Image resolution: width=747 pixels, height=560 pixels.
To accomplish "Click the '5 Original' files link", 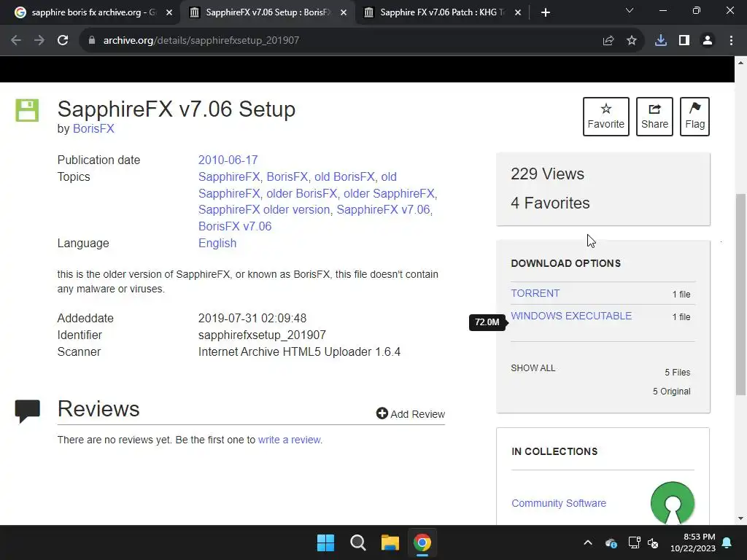I will point(671,392).
